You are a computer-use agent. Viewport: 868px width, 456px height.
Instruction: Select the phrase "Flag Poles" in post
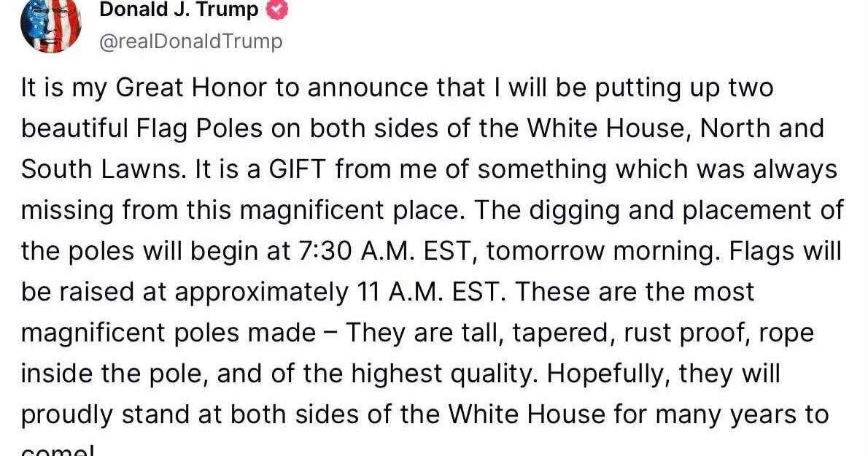[x=199, y=128]
